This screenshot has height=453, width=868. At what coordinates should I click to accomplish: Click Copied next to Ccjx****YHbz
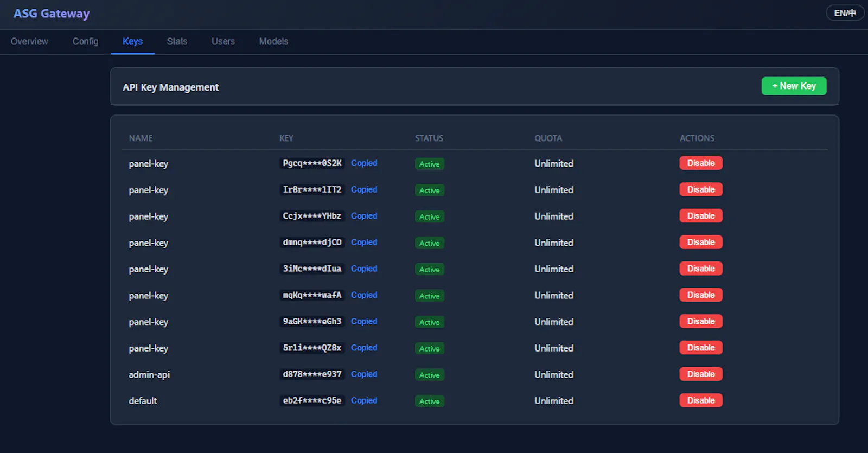click(x=364, y=216)
